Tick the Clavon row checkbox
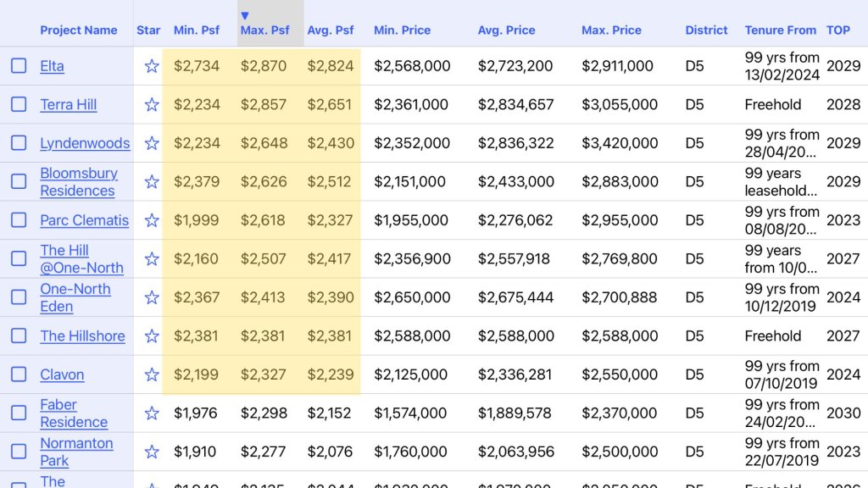This screenshot has width=868, height=488. [x=19, y=374]
